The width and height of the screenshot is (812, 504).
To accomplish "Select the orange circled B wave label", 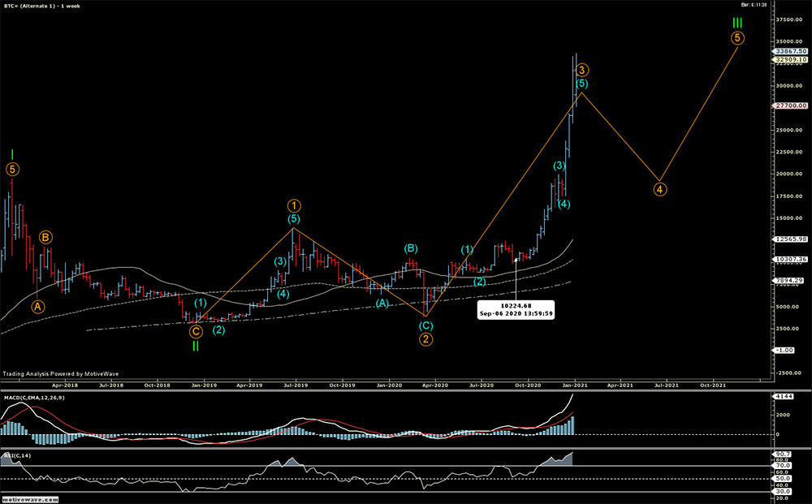I will [x=46, y=238].
